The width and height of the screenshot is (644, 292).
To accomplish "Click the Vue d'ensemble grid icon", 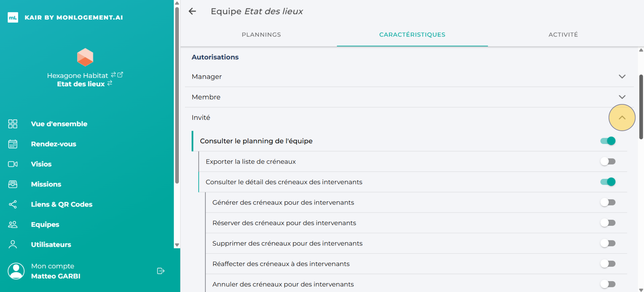I will click(x=12, y=124).
